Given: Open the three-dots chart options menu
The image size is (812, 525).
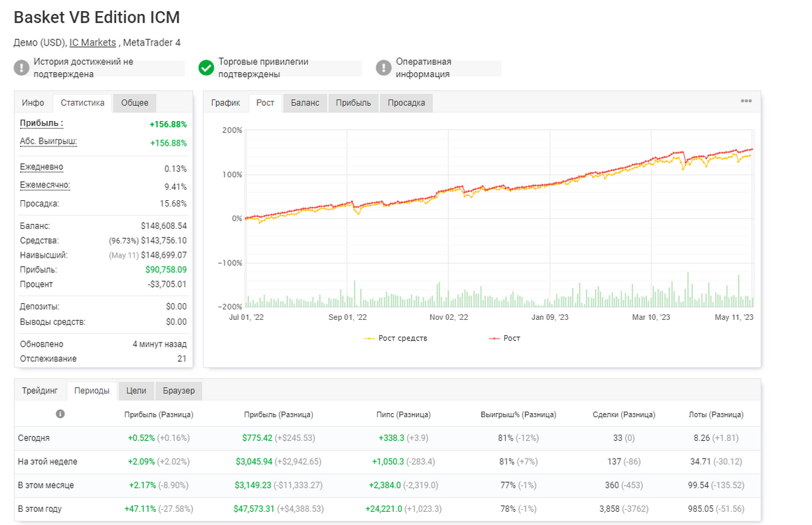Looking at the screenshot, I should (x=746, y=101).
